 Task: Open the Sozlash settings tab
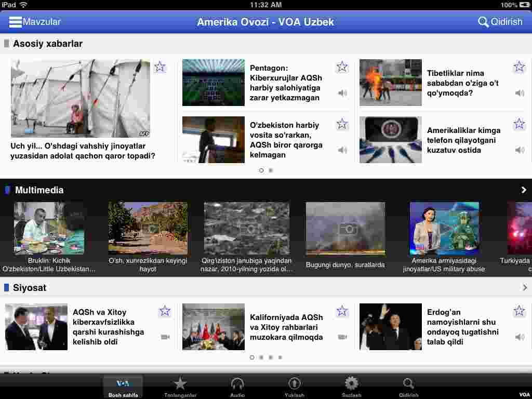point(351,387)
